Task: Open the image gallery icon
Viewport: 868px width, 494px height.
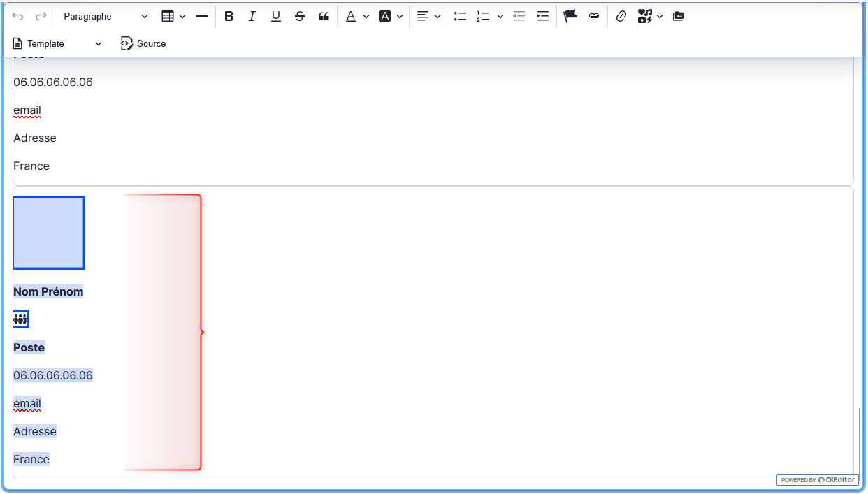Action: [x=679, y=16]
